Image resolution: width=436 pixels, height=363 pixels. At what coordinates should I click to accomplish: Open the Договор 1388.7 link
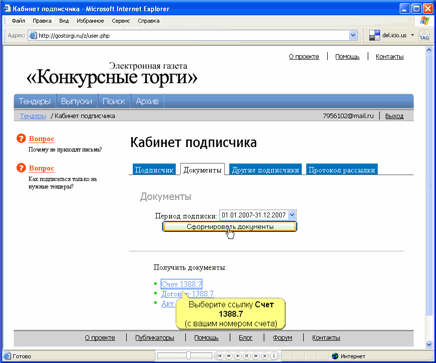[187, 294]
